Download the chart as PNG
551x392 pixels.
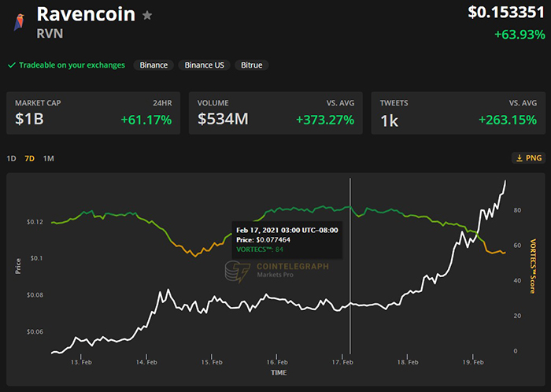click(527, 158)
